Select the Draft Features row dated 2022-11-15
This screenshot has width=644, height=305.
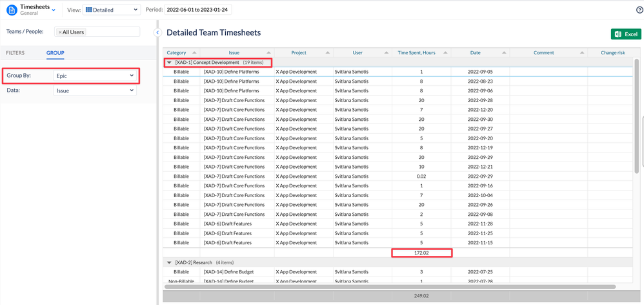pyautogui.click(x=397, y=243)
